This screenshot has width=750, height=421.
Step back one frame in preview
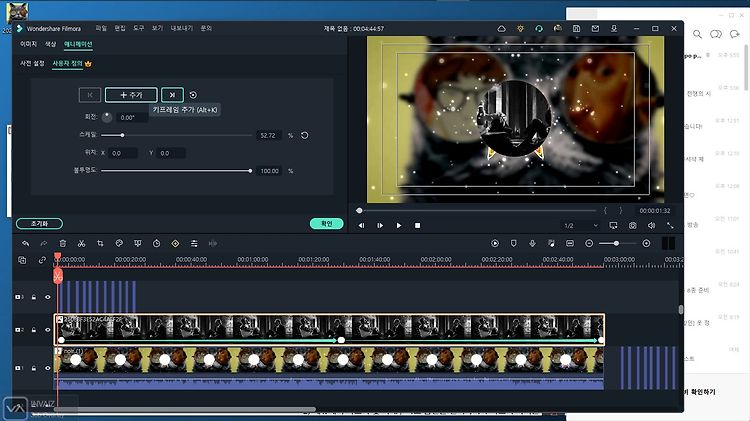pyautogui.click(x=362, y=225)
